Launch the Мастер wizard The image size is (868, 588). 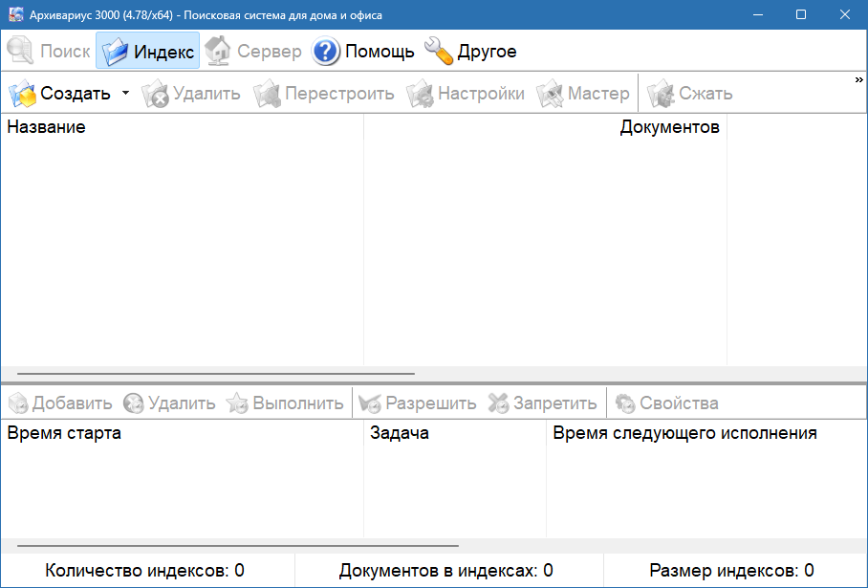pos(583,93)
